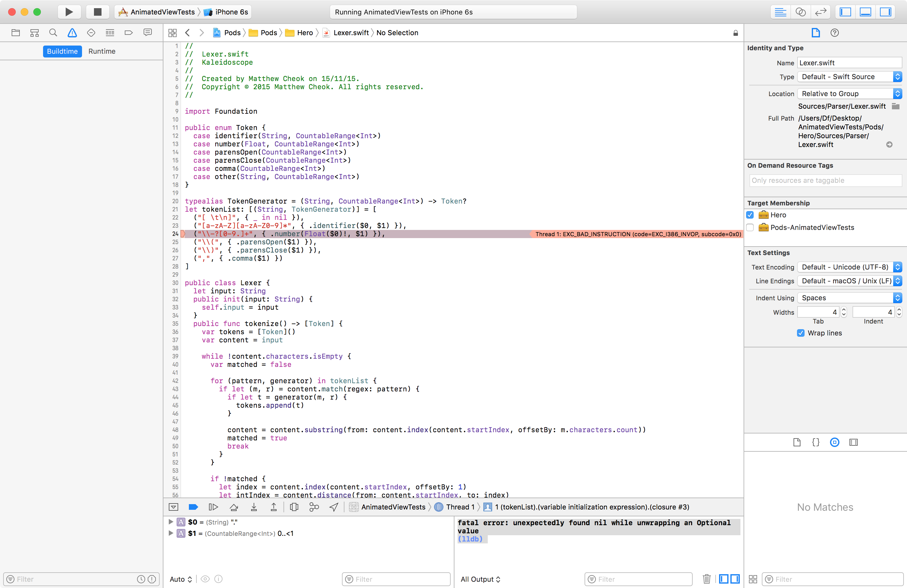Screen dimensions: 907x588
Task: Uncheck Hero target membership
Action: coord(750,215)
